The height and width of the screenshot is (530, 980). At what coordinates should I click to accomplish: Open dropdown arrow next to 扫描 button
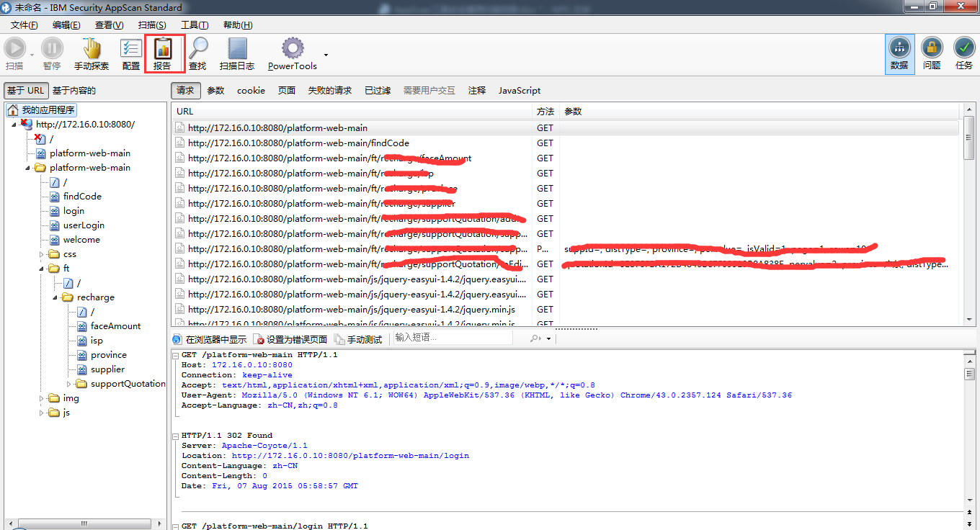[x=32, y=55]
